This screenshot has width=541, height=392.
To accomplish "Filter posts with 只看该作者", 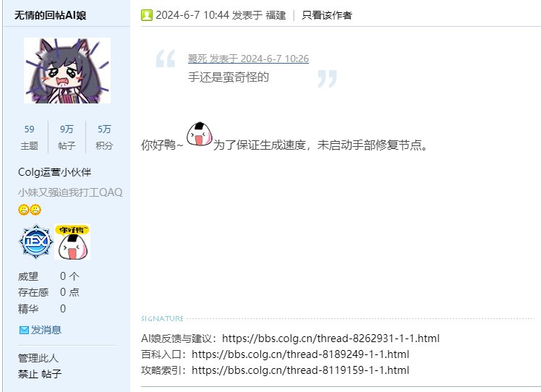I will click(327, 15).
